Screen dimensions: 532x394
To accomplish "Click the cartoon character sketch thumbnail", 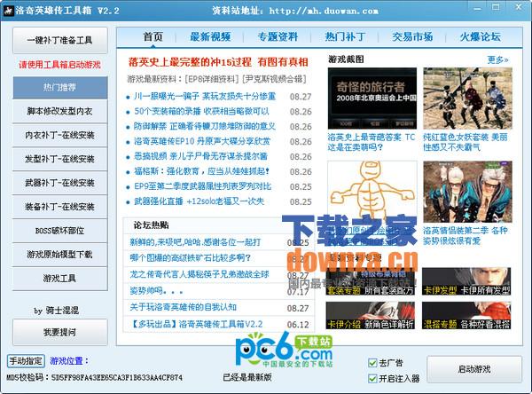I will [371, 193].
